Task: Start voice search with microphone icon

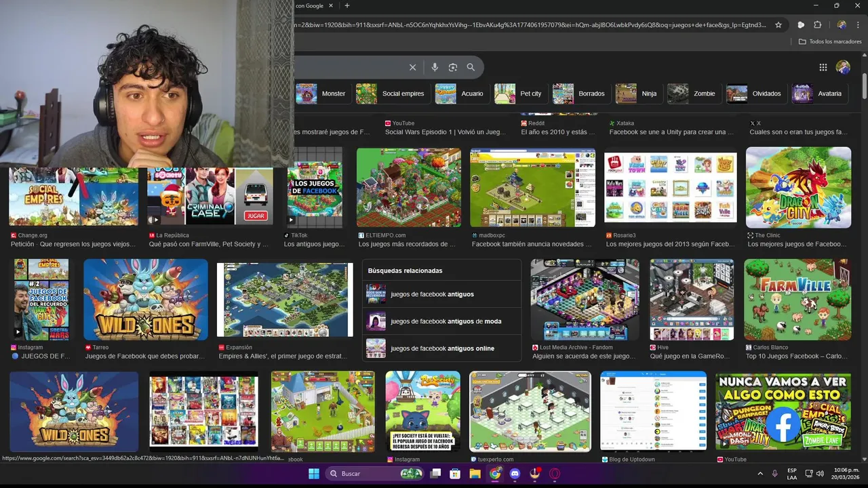Action: tap(435, 67)
